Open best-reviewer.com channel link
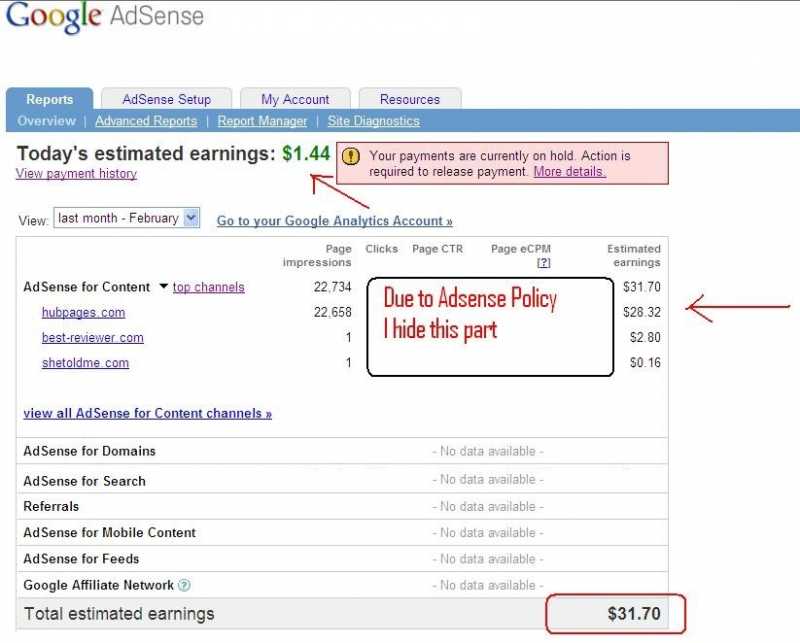 point(92,338)
